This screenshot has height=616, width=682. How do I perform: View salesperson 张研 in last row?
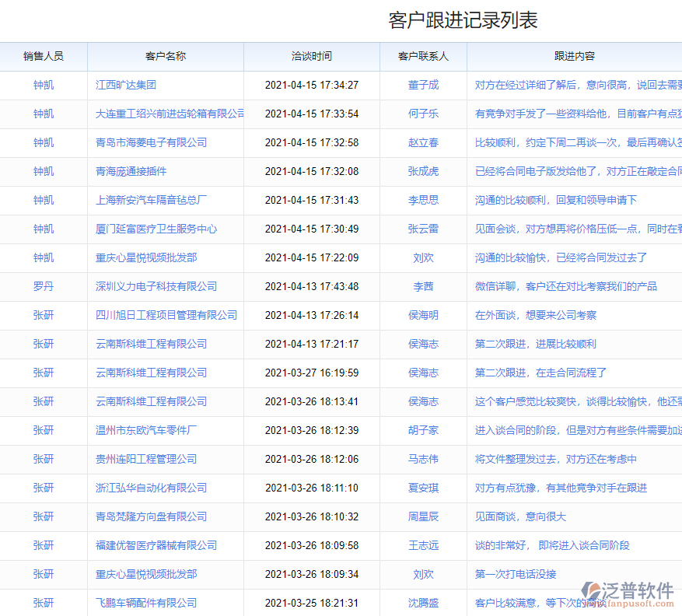point(44,603)
